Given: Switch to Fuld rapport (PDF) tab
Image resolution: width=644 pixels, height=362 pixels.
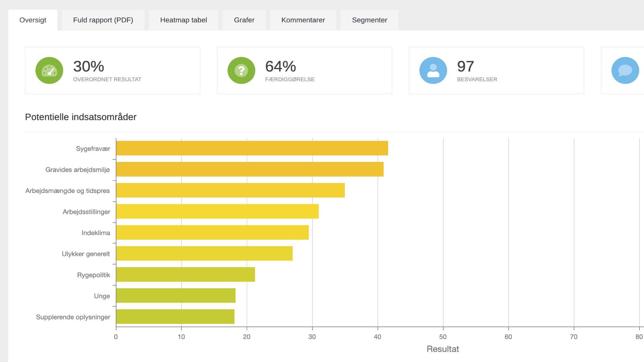Looking at the screenshot, I should tap(103, 20).
